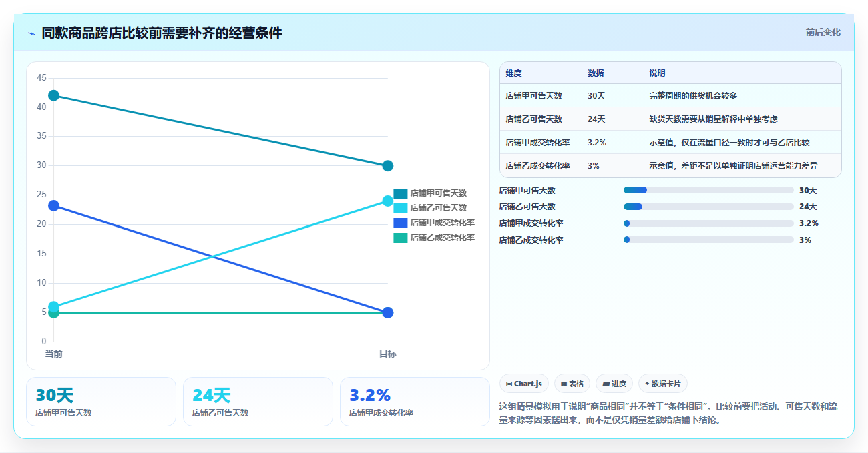Select the 进度 tag chip
Viewport: 868px width, 453px height.
(x=614, y=384)
